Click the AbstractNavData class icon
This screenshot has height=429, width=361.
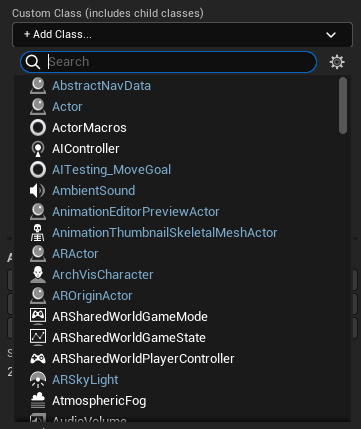tap(38, 86)
